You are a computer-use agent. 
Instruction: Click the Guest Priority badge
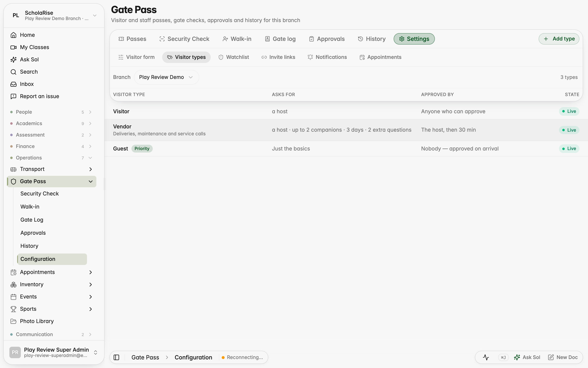coord(142,149)
